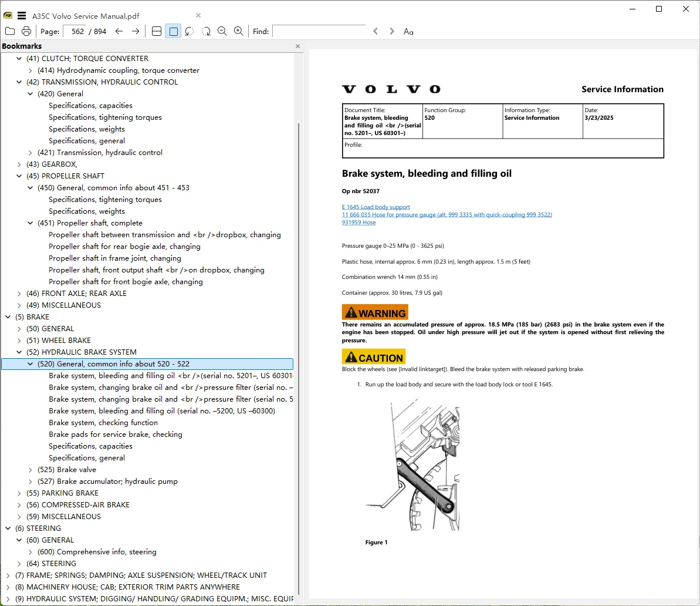Go to the previous page arrow

point(119,31)
